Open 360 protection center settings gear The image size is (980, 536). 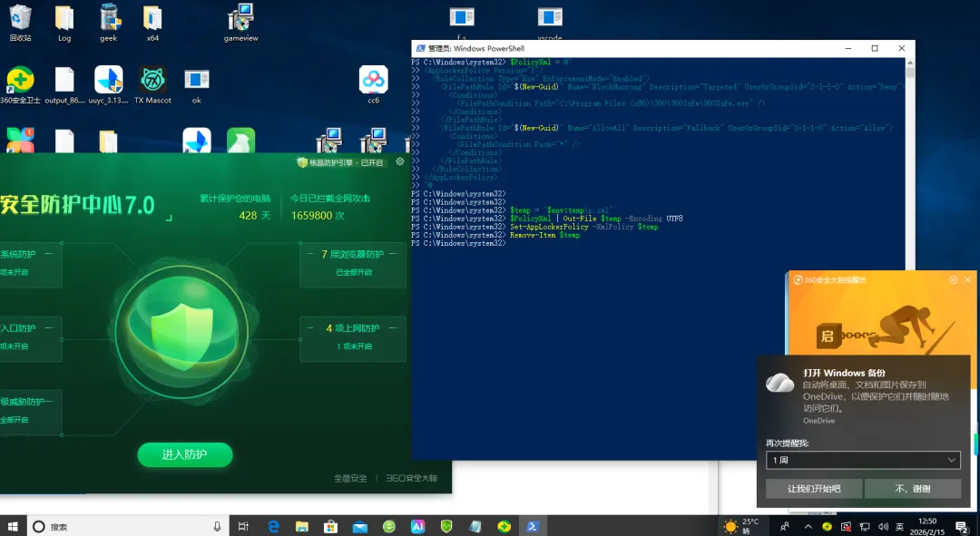tap(400, 161)
